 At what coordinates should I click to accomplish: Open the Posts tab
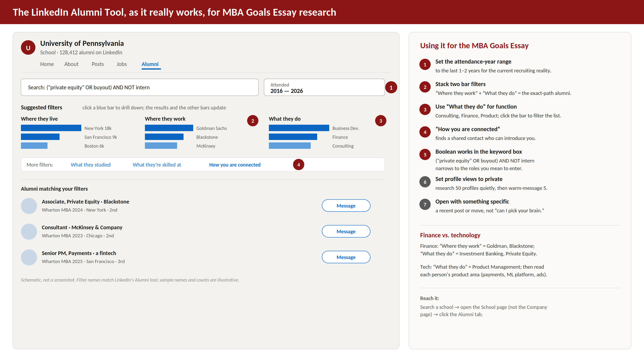(97, 64)
